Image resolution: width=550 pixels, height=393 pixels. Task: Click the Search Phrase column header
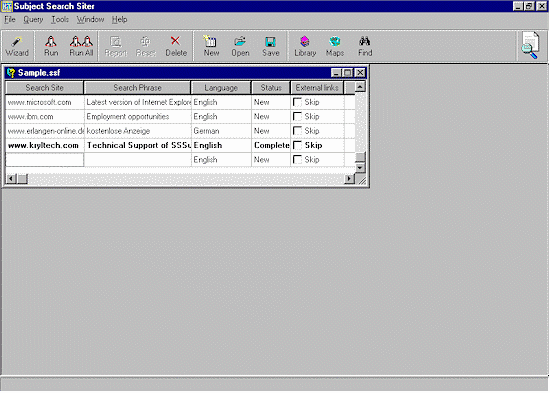point(138,88)
